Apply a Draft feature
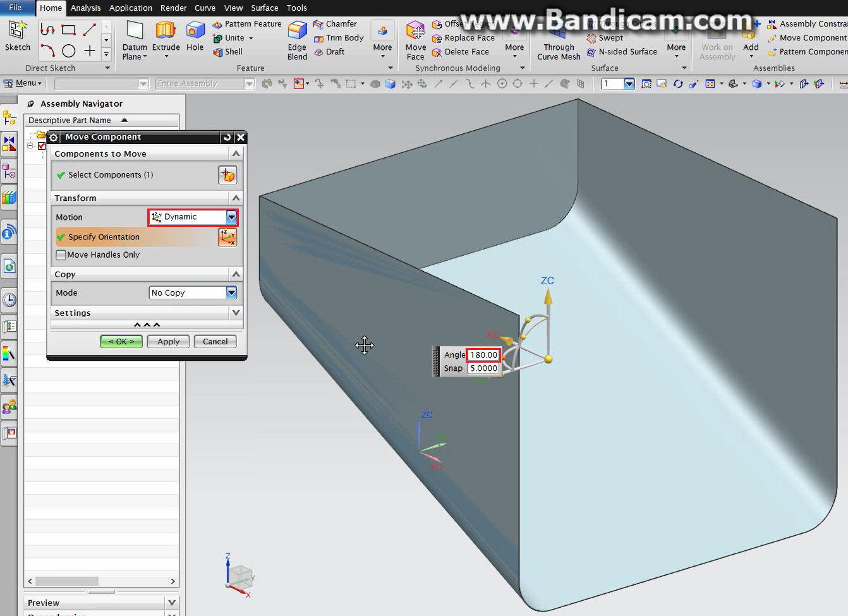Screen dimensions: 848x616 [x=329, y=52]
